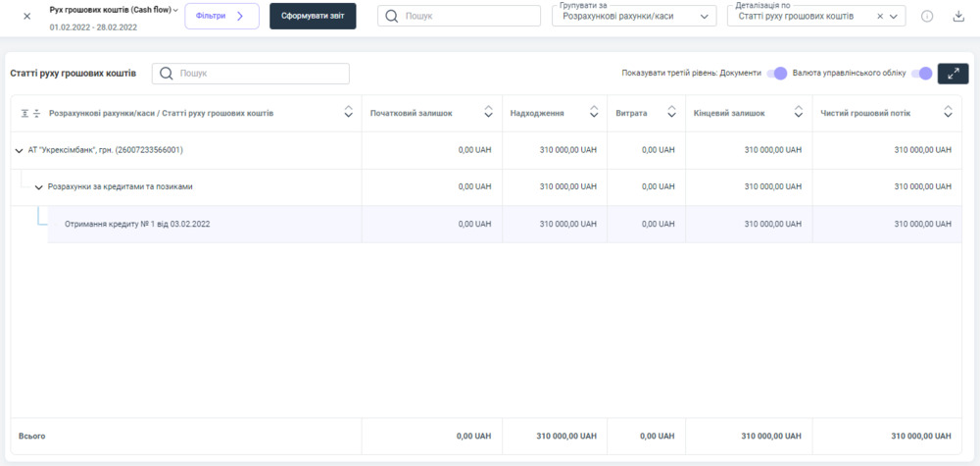Toggle Показувати третій рівень: Документи switch
The height and width of the screenshot is (466, 980).
(x=777, y=74)
